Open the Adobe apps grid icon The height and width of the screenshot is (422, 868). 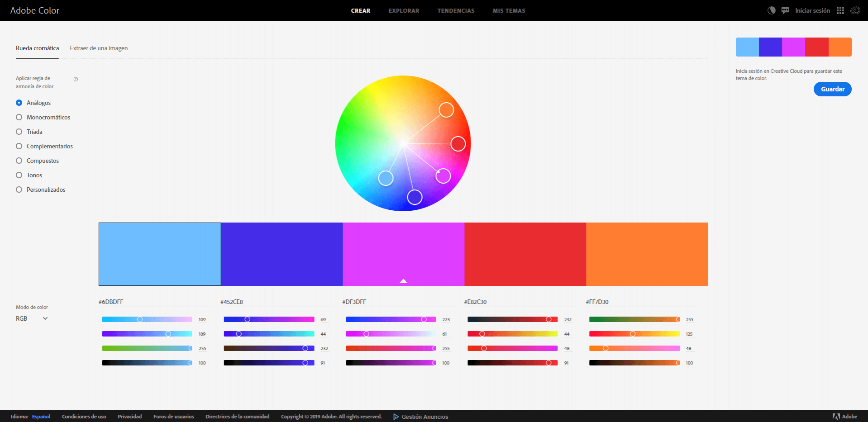tap(840, 10)
